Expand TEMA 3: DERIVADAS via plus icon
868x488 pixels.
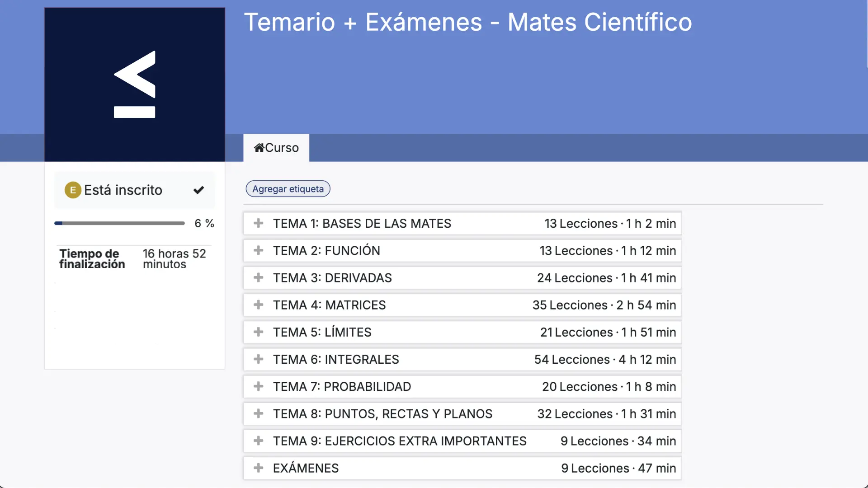[x=258, y=277]
